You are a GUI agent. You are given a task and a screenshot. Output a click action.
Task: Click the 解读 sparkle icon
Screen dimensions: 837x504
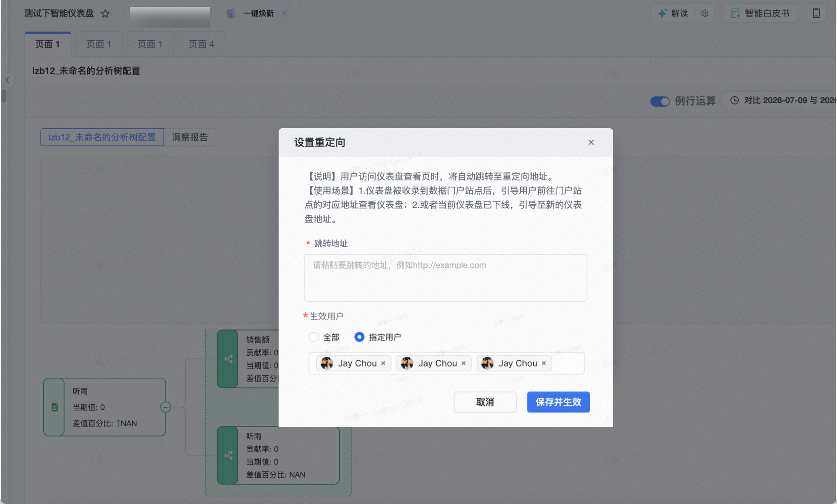pos(662,13)
